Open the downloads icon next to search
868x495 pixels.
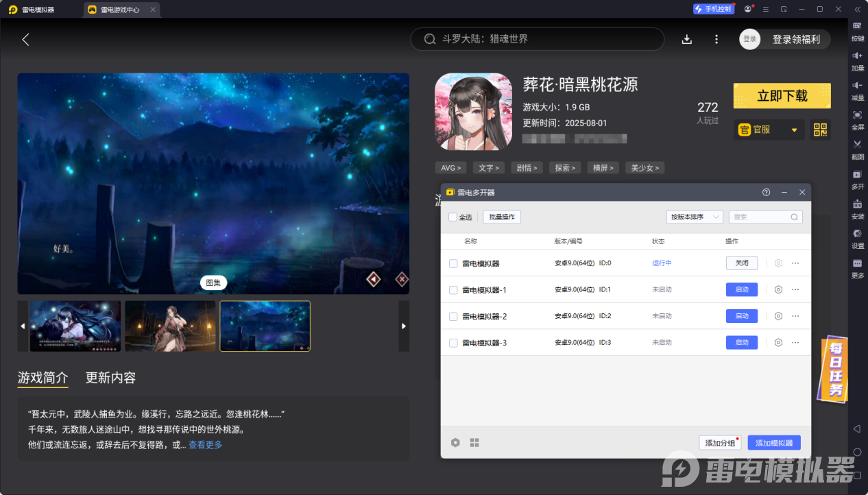pyautogui.click(x=686, y=39)
